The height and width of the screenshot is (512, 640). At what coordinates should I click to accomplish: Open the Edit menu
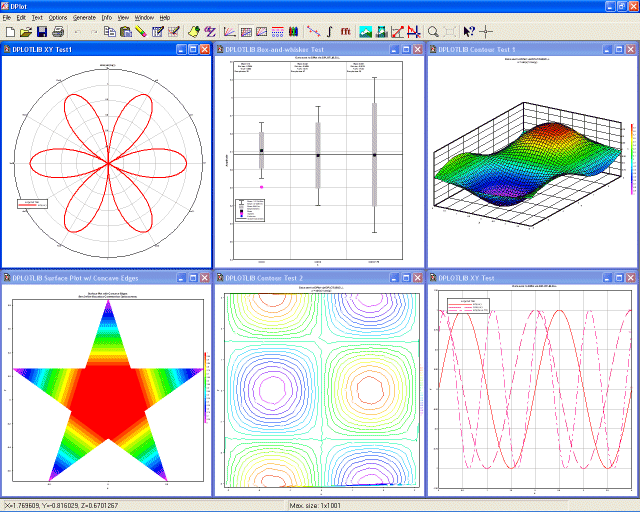coord(21,18)
